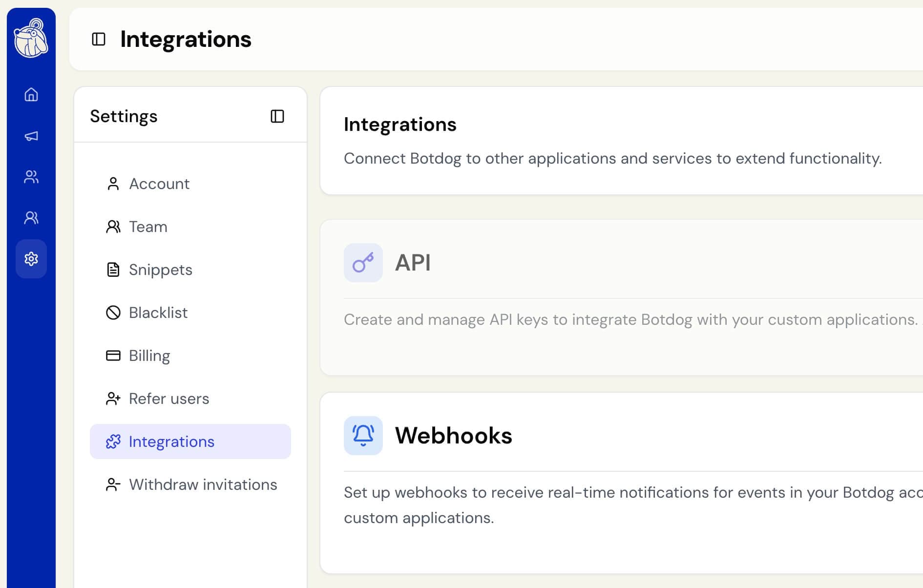Click the user-minus icon beside Withdraw invitations
923x588 pixels.
113,484
